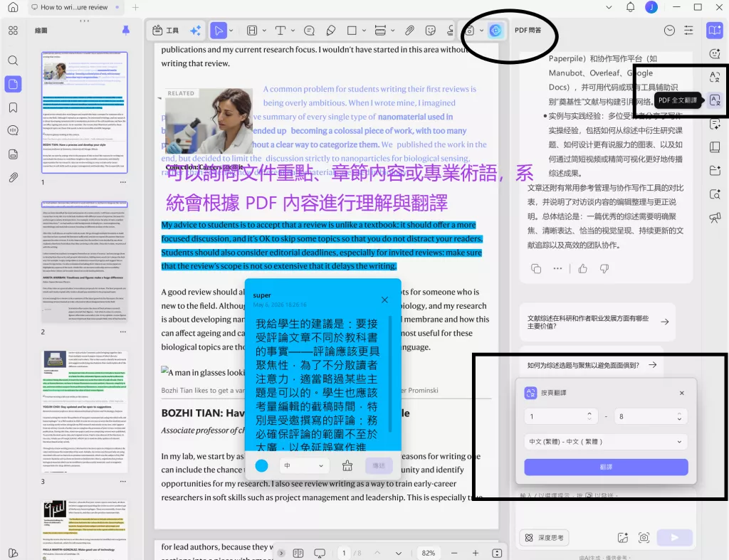This screenshot has width=729, height=560.
Task: Open the notifications bell
Action: tap(630, 7)
